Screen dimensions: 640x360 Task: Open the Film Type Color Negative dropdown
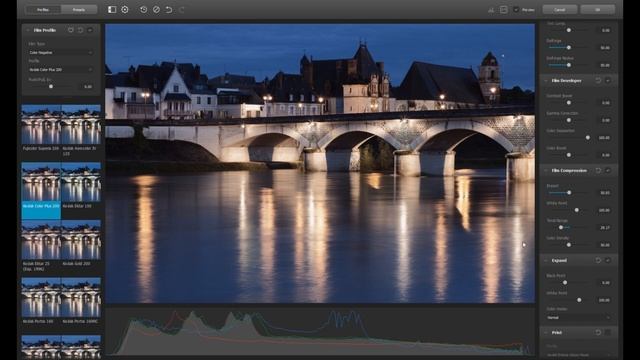(x=60, y=53)
